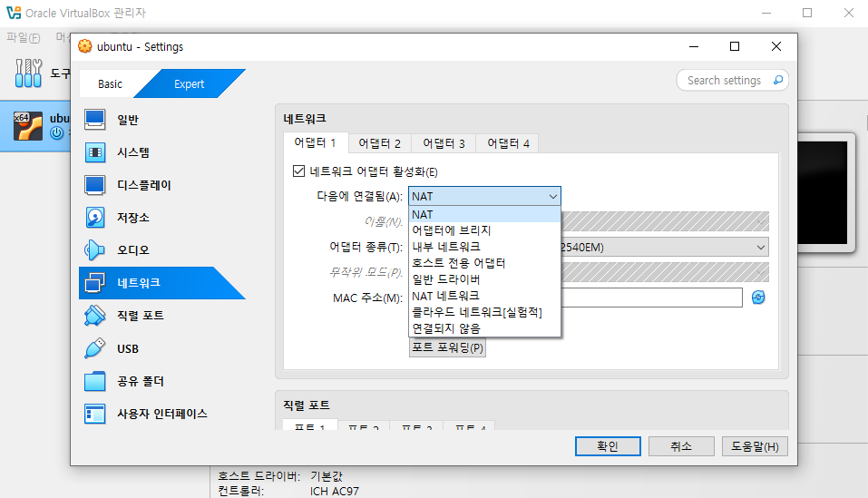Click the 네트워크 section heading

pos(305,119)
